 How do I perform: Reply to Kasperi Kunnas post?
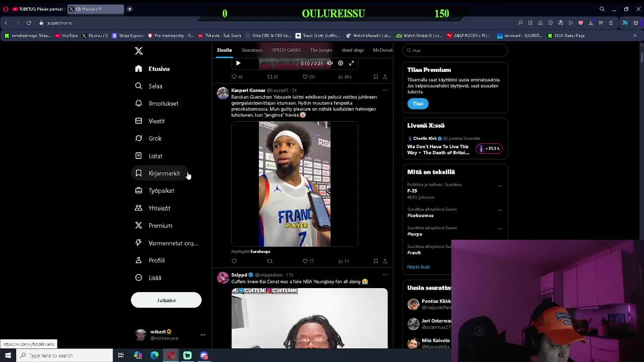[234, 261]
